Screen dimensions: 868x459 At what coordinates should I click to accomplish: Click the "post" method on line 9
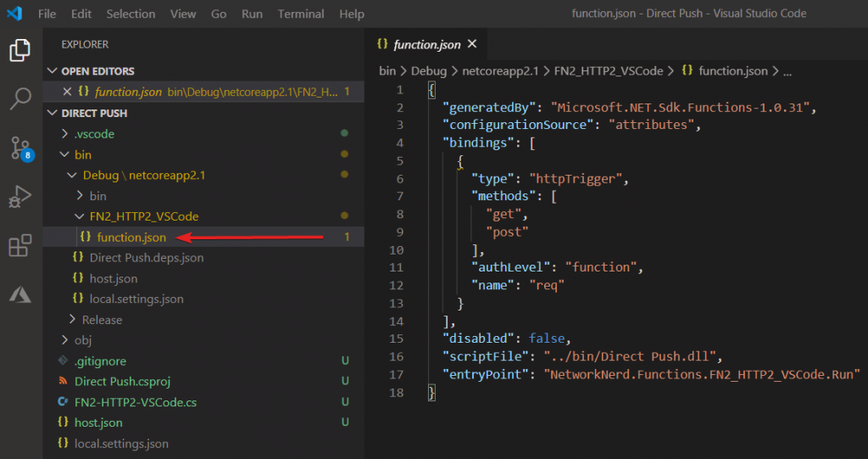(x=507, y=232)
